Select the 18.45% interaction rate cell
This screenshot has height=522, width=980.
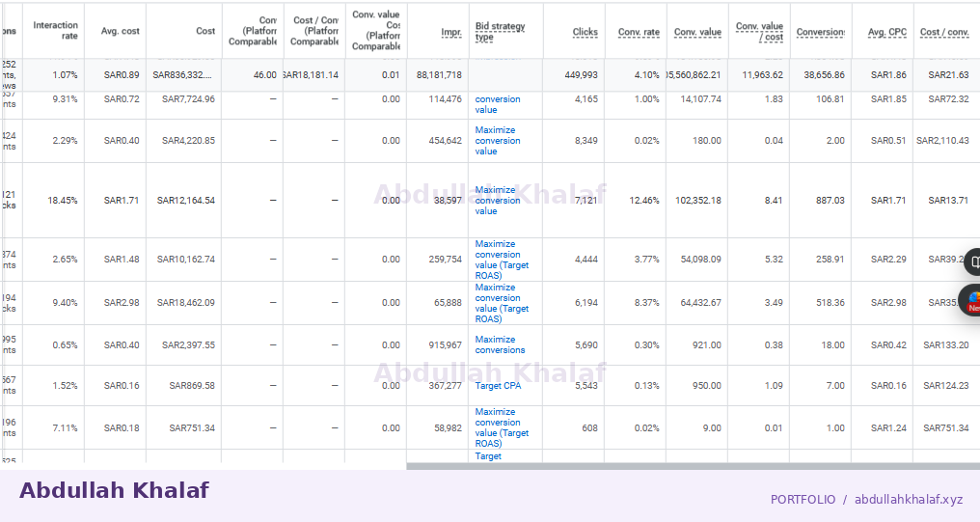point(63,201)
